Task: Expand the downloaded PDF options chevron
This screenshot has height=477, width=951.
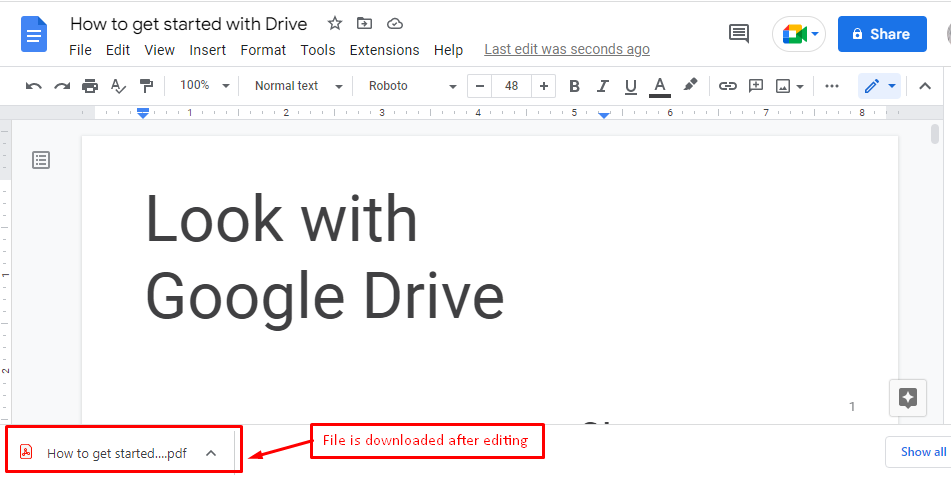Action: (x=211, y=453)
